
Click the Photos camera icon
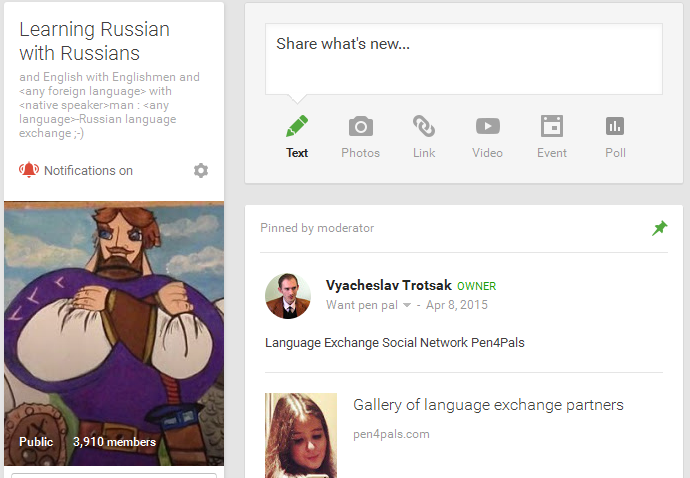pos(361,127)
